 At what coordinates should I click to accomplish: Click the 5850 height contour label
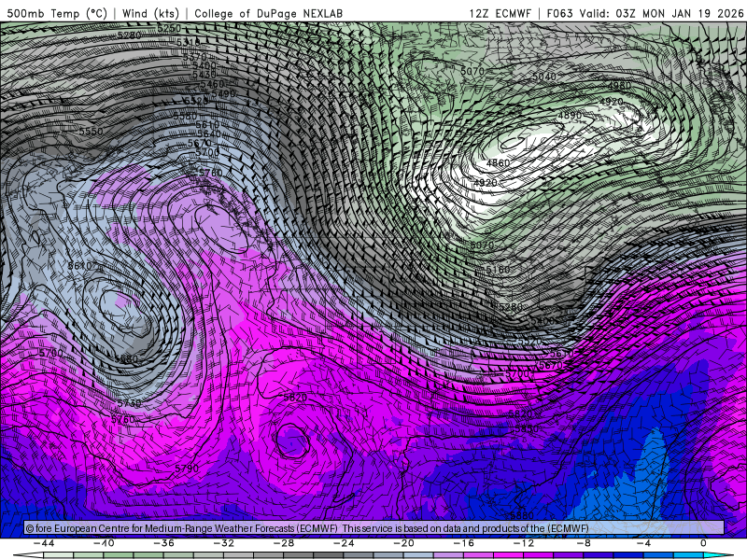coord(527,428)
